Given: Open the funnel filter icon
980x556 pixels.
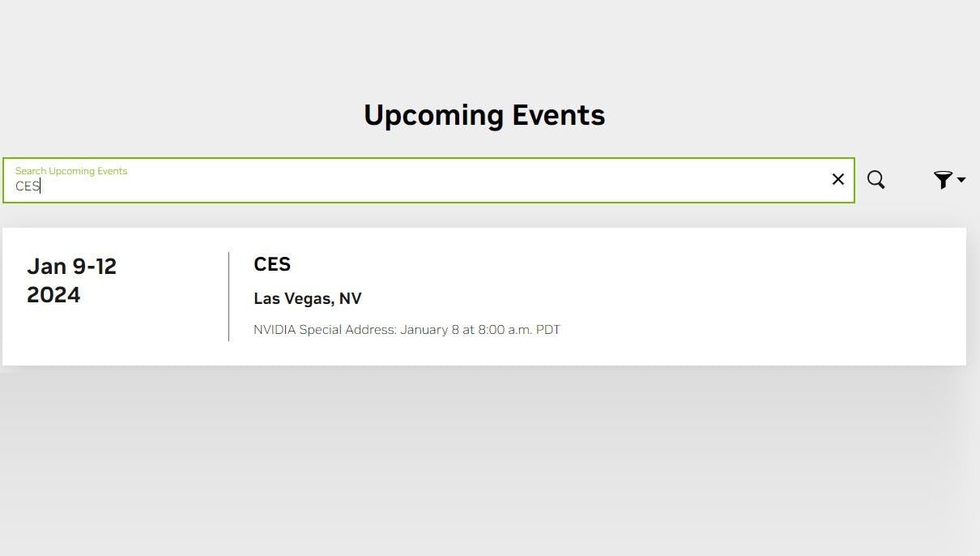Looking at the screenshot, I should tap(943, 179).
